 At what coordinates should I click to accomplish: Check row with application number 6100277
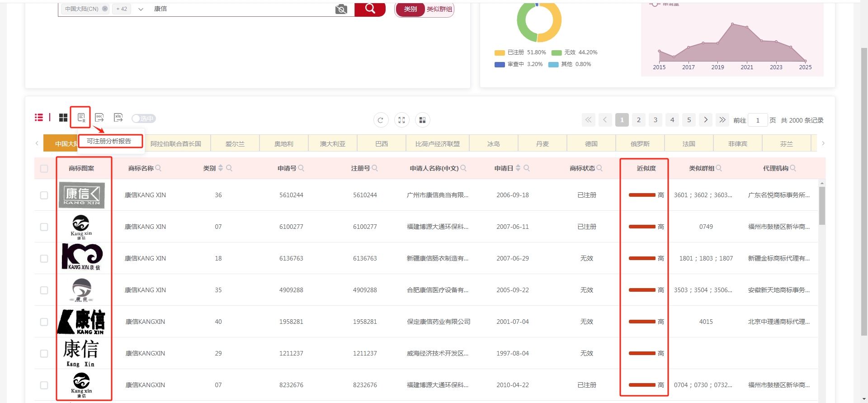[44, 227]
